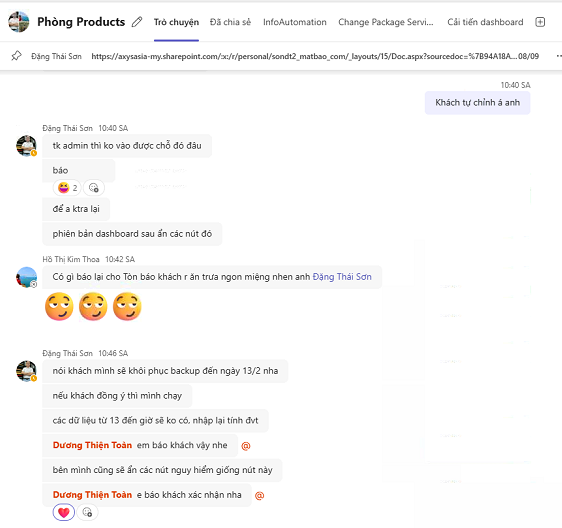Click the Phòng Products group avatar
The image size is (562, 528).
(x=19, y=22)
